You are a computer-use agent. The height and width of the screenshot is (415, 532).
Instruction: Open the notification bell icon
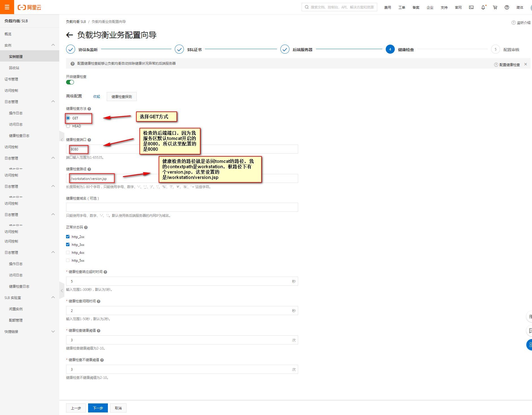click(x=483, y=8)
